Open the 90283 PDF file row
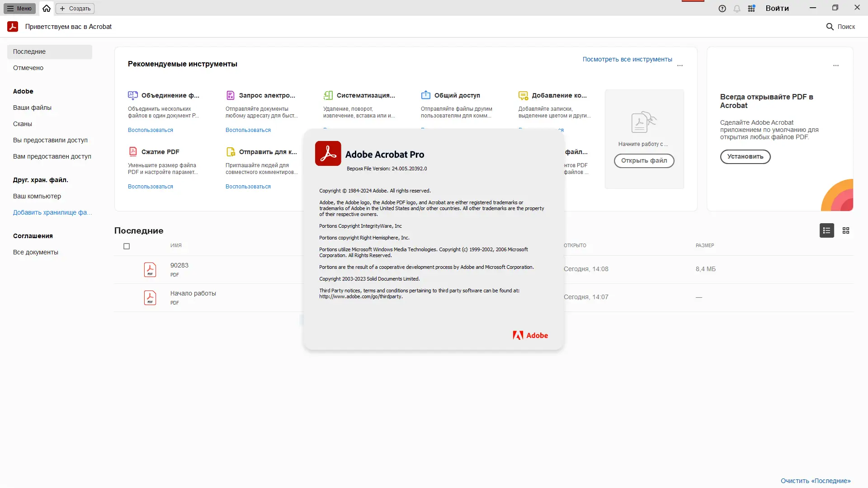 tap(179, 269)
